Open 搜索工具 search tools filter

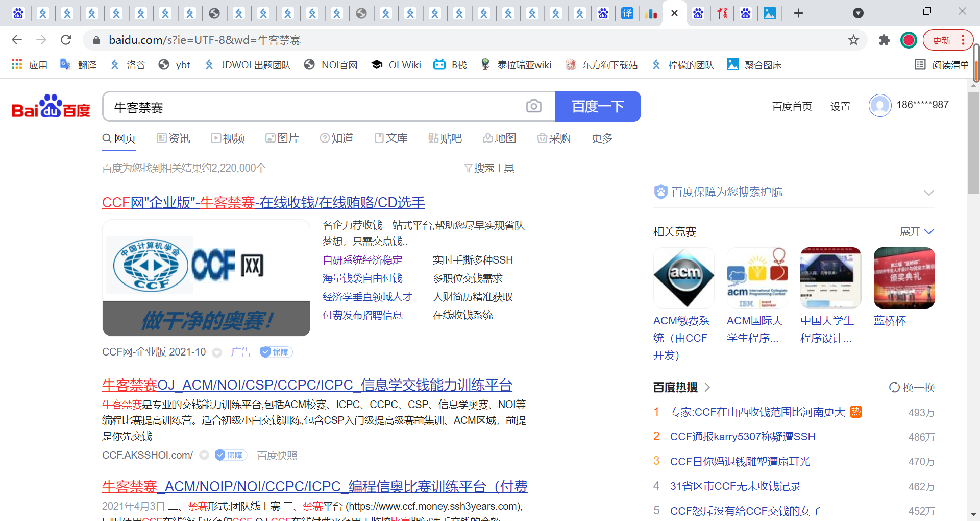[x=489, y=168]
